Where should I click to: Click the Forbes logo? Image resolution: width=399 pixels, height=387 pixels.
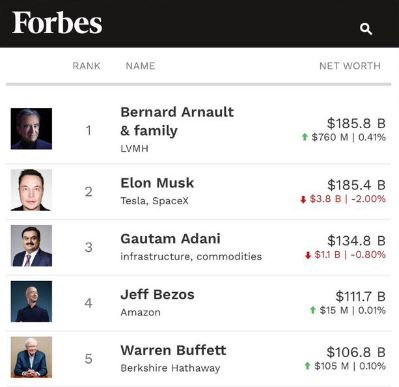coord(57,23)
